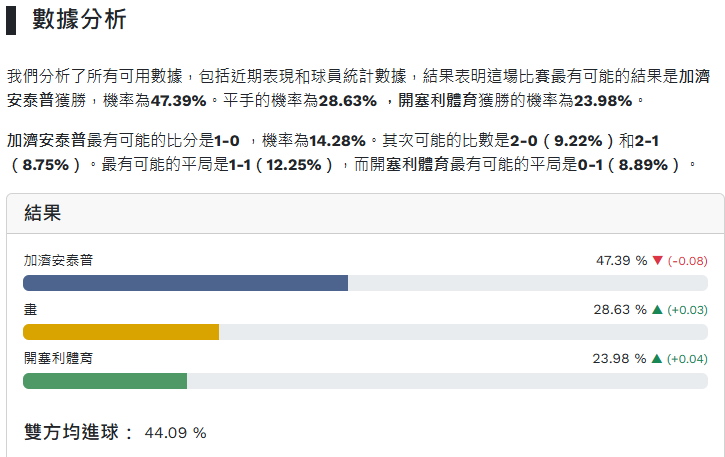Click the 雙方均進球 label
This screenshot has width=725, height=457.
pos(78,433)
